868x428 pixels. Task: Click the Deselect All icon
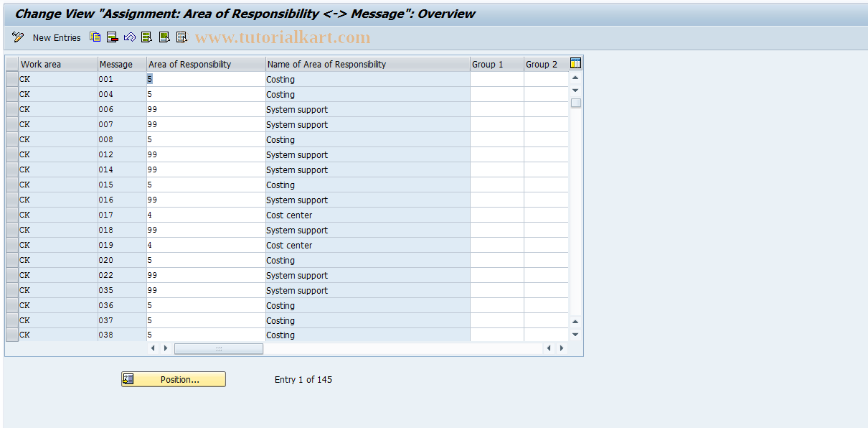181,37
